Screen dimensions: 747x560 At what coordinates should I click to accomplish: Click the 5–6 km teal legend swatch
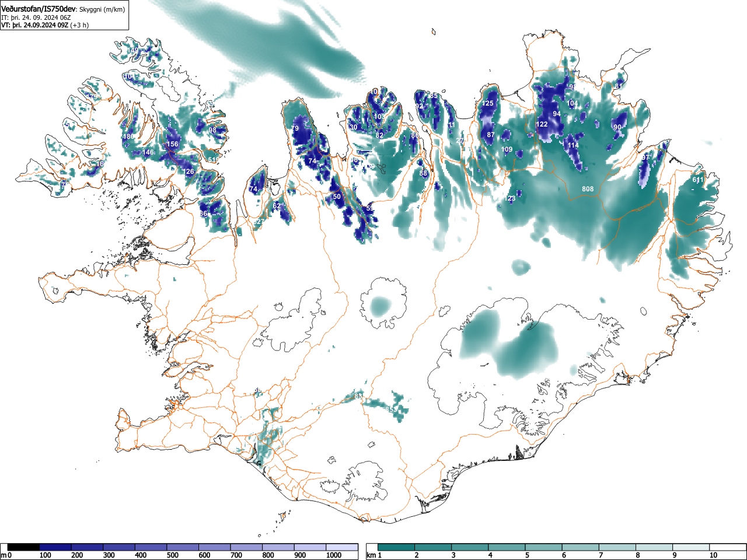544,547
